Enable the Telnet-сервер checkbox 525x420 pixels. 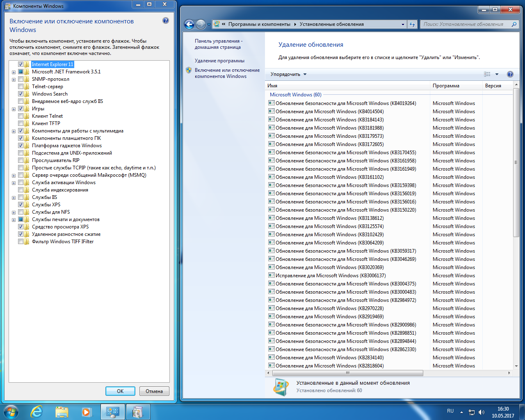click(x=21, y=87)
